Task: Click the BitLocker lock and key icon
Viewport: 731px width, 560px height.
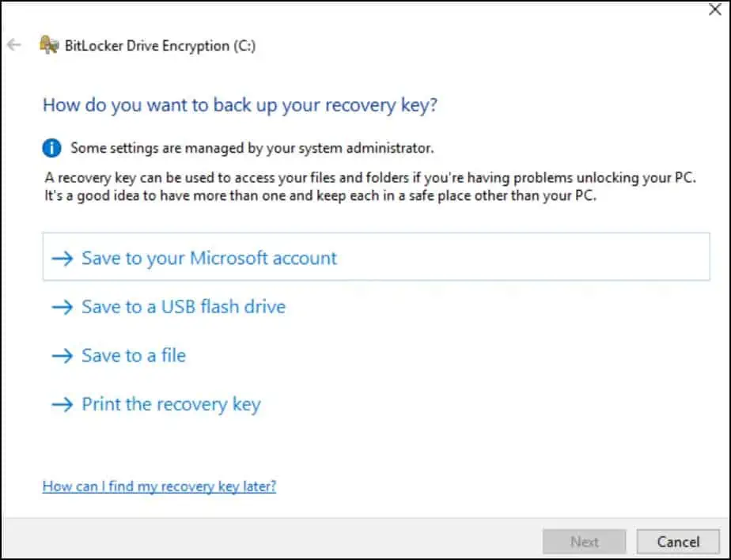Action: pyautogui.click(x=49, y=45)
